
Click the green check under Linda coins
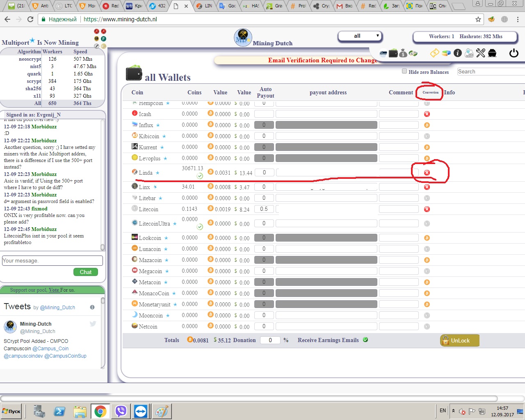[x=199, y=176]
